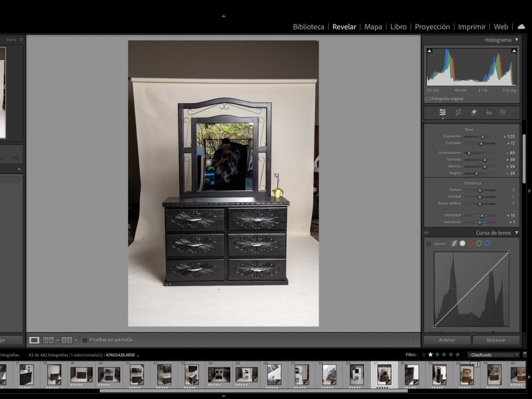Select the blue curve channel
Screen dimensions: 532x399
(487, 243)
